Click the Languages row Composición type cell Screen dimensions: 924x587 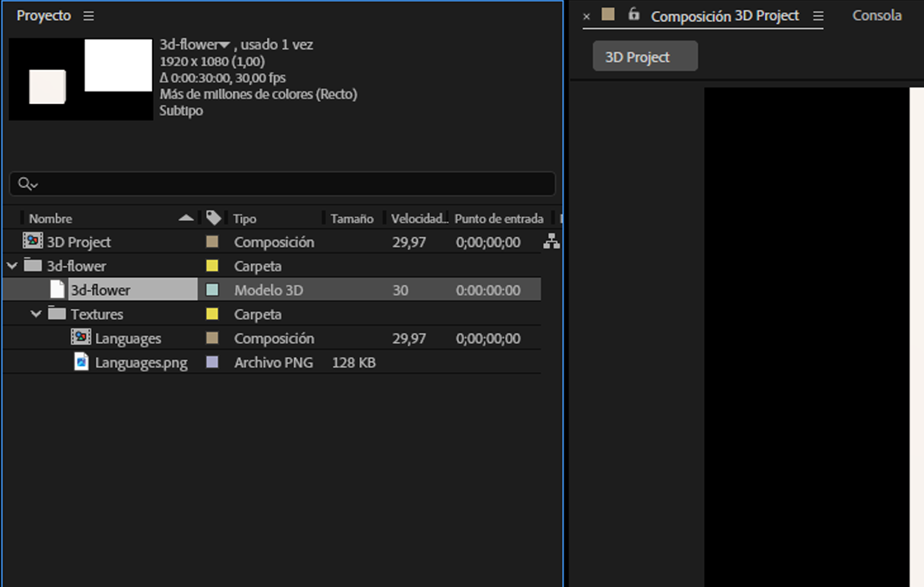pyautogui.click(x=274, y=339)
